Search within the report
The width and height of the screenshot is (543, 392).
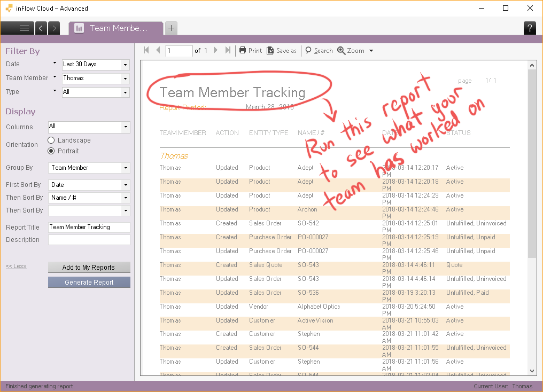[x=319, y=51]
